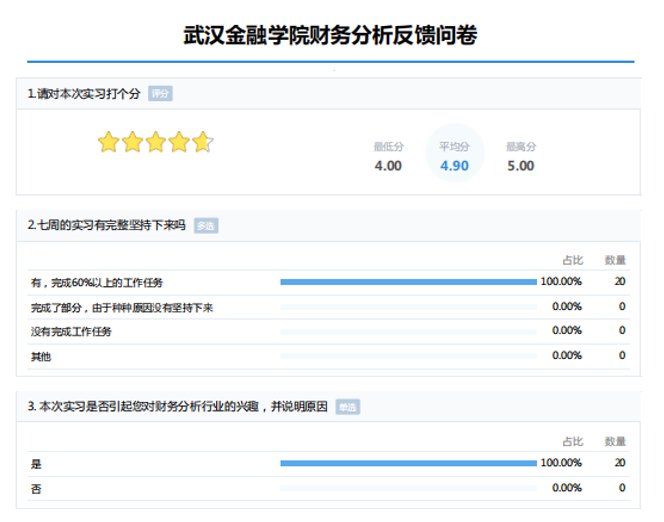Click the 最高分 value 5.00

pyautogui.click(x=520, y=166)
